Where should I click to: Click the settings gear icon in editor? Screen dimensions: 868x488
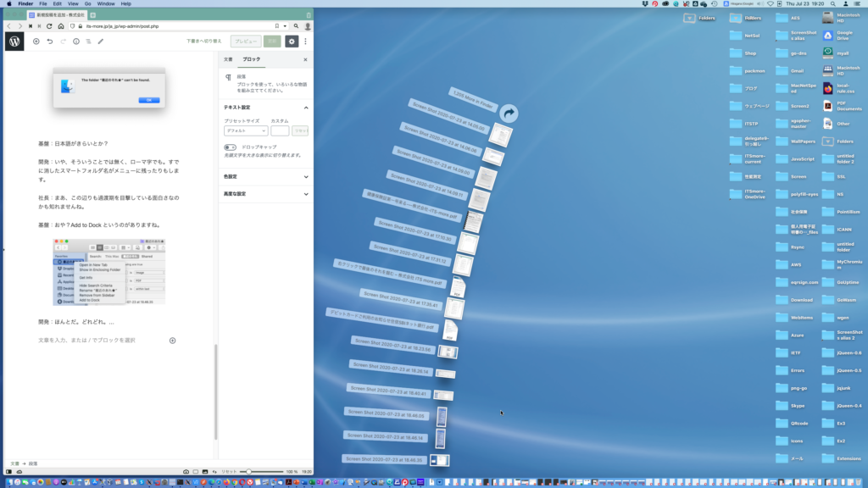tap(292, 41)
